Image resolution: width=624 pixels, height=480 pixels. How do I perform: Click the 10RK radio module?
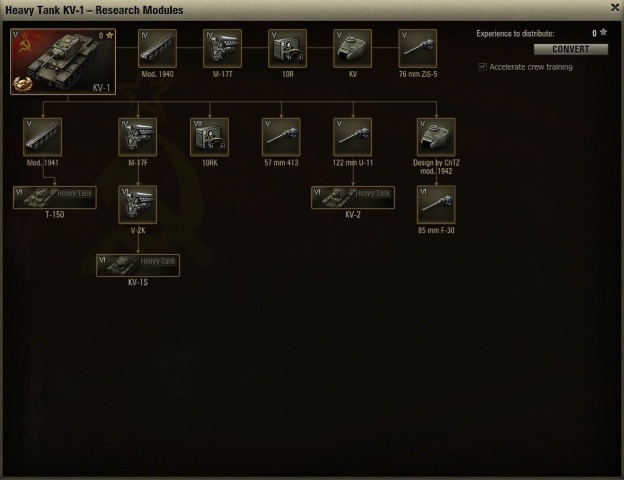209,137
